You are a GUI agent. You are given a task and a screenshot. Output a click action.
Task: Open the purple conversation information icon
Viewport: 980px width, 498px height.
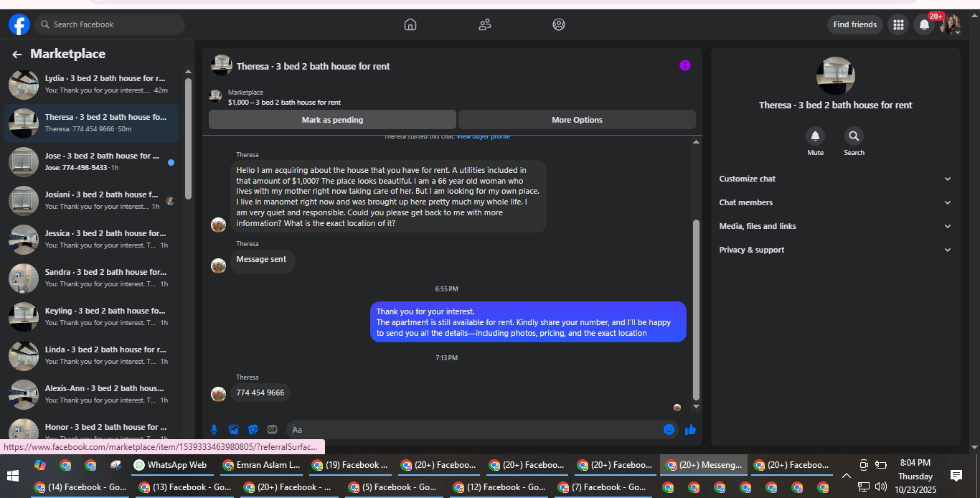(685, 65)
